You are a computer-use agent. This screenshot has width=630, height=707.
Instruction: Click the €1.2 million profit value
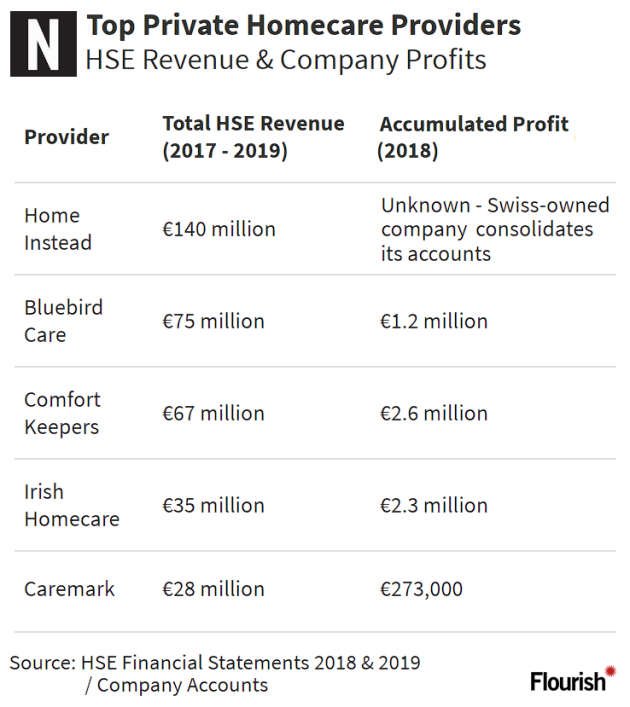(x=434, y=321)
